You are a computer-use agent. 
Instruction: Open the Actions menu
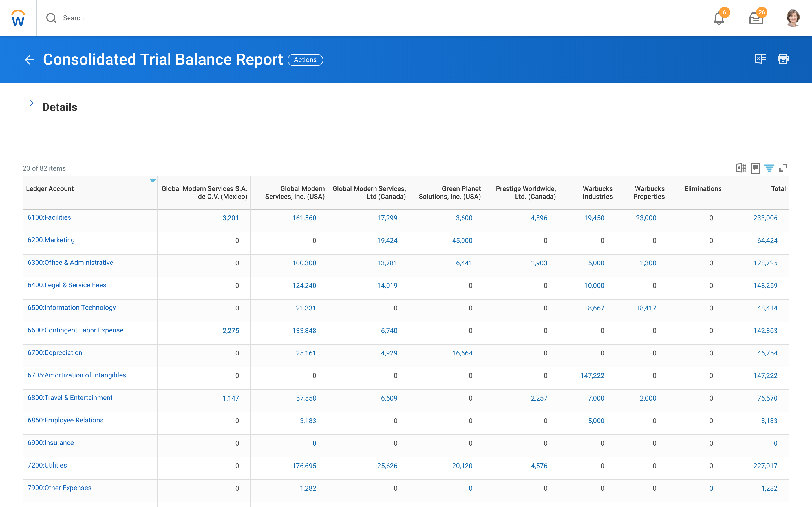pyautogui.click(x=305, y=60)
